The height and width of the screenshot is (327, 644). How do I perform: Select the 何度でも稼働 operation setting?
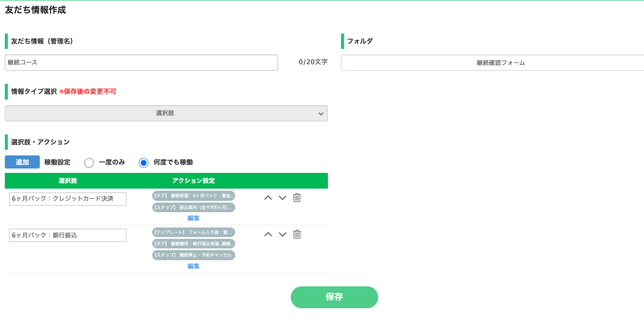click(x=143, y=162)
